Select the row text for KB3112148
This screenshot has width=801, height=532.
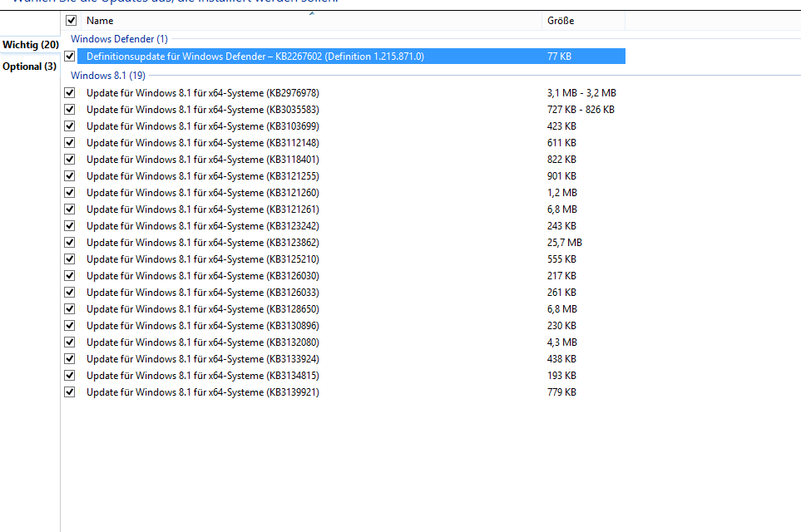203,142
